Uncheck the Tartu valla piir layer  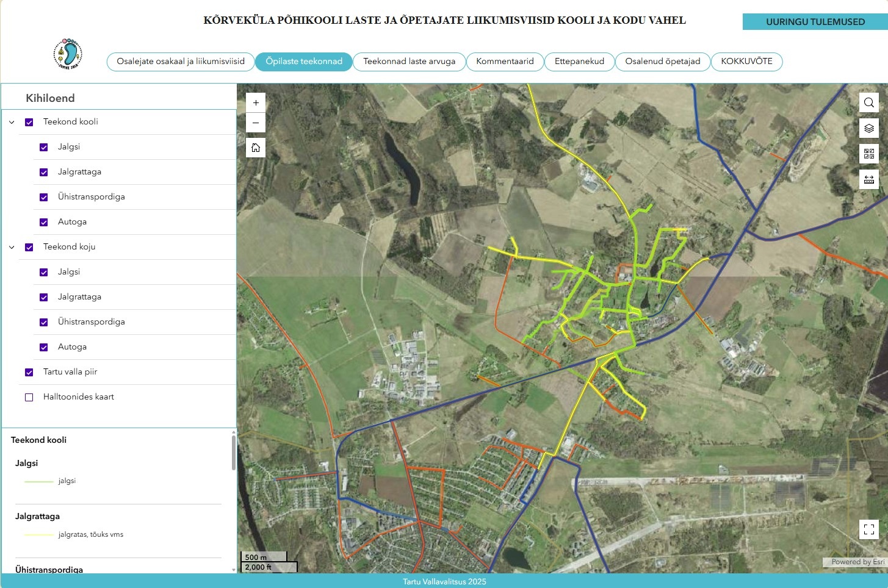click(x=29, y=372)
